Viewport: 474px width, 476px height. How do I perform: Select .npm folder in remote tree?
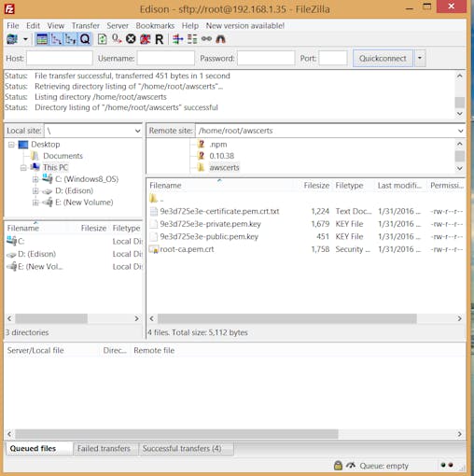coord(218,145)
